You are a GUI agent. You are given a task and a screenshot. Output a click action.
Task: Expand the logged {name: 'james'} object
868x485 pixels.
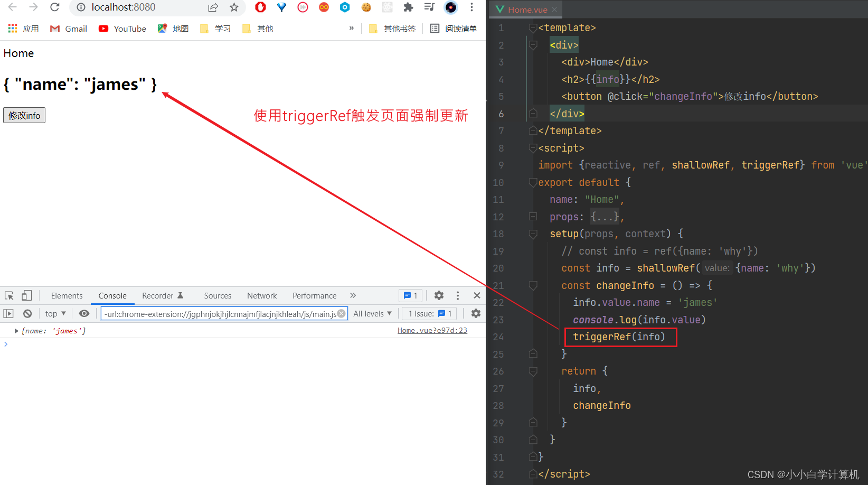[16, 331]
